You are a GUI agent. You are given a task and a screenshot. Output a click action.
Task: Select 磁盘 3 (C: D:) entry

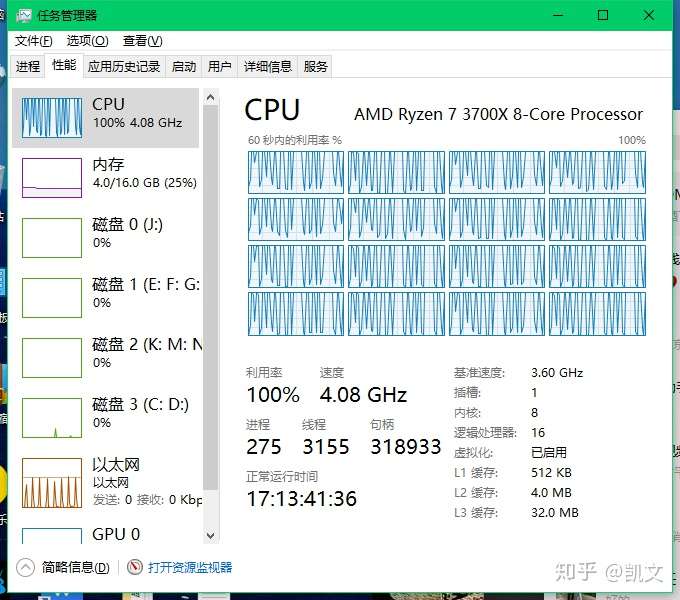106,417
